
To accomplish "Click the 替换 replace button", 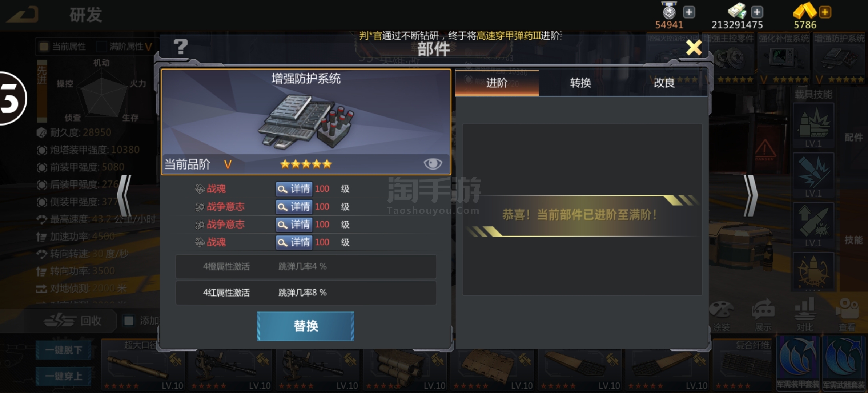I will (x=306, y=326).
